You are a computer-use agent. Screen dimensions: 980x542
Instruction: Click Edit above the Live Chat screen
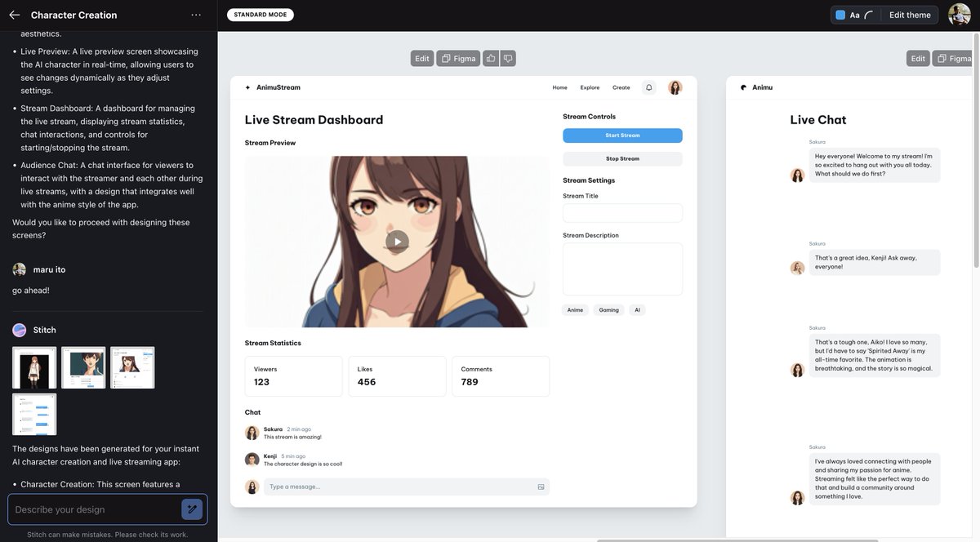point(918,59)
